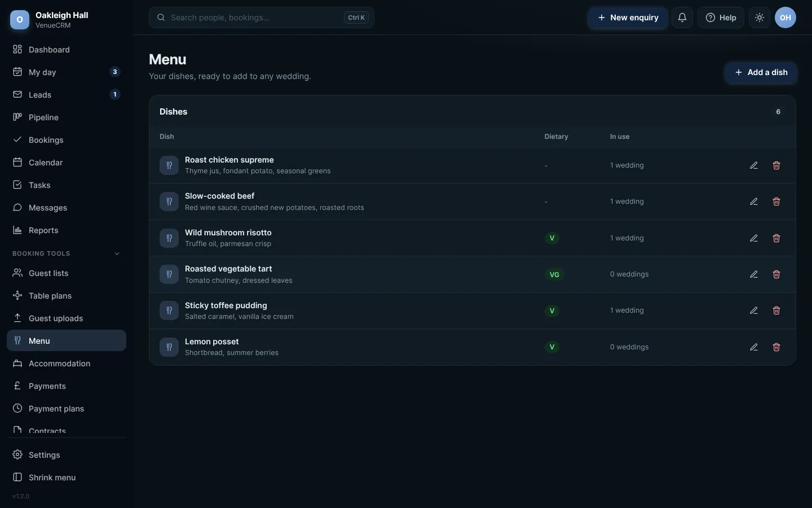
Task: Open Payments in the sidebar
Action: pyautogui.click(x=67, y=386)
